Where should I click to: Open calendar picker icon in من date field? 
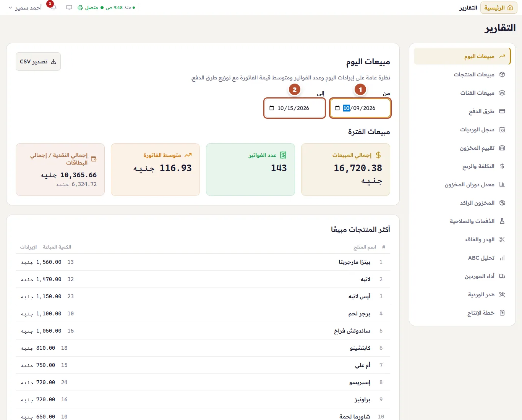[x=337, y=108]
